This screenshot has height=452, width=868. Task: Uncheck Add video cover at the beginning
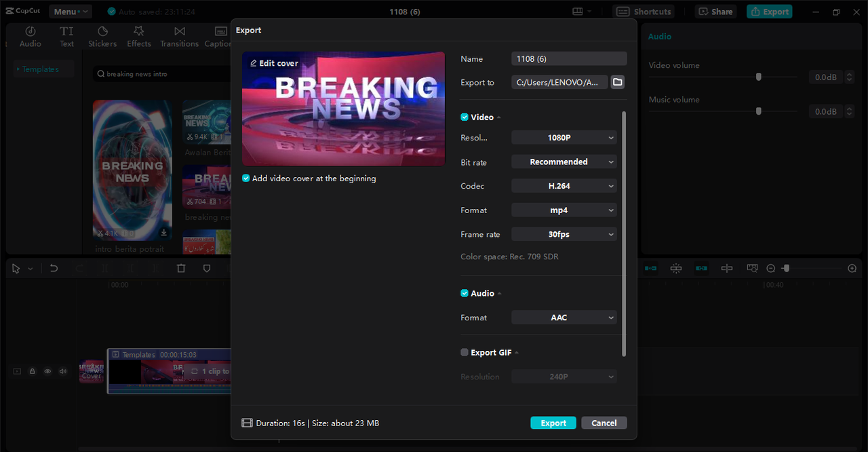click(246, 178)
